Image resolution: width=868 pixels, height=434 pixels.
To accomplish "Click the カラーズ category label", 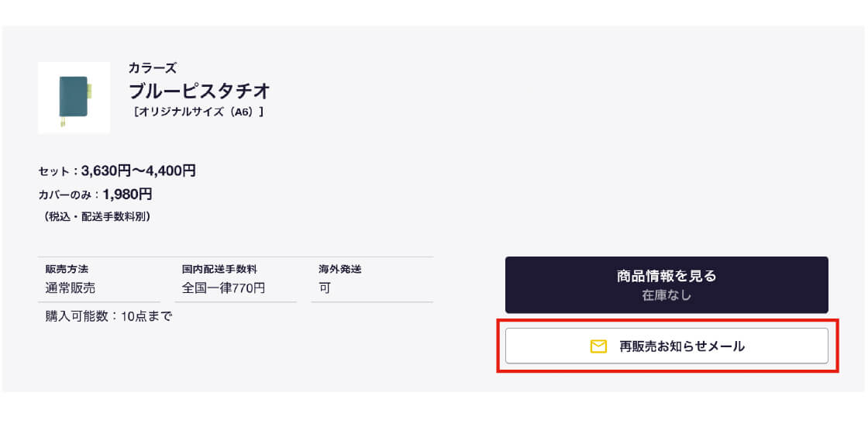I will click(x=153, y=68).
